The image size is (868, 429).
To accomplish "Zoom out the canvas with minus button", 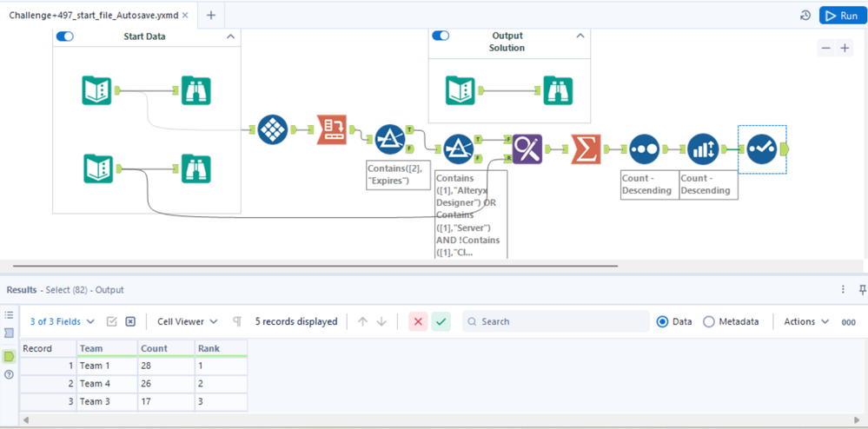I will (x=826, y=48).
